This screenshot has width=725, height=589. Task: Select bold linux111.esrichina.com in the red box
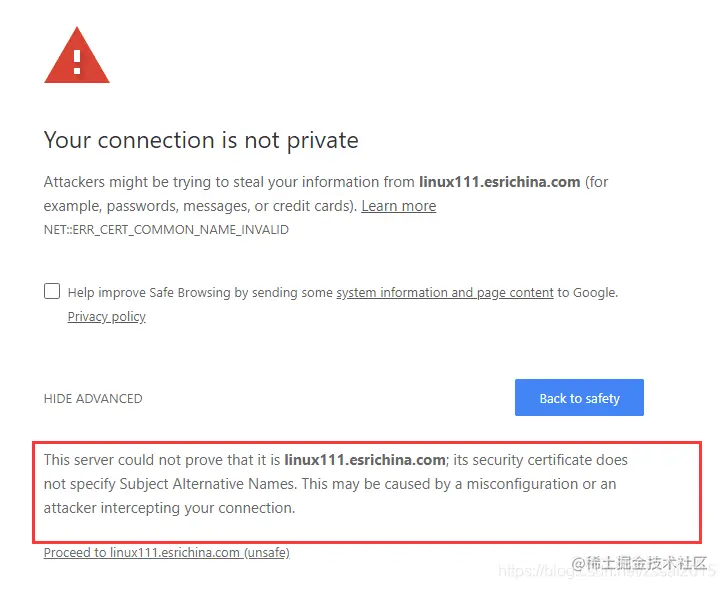pyautogui.click(x=365, y=460)
